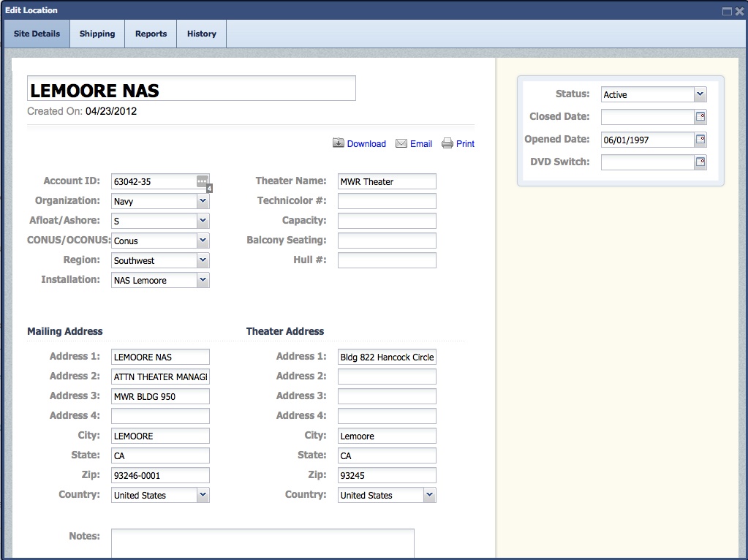Expand the Status dropdown
Viewport: 748px width, 560px height.
(x=700, y=94)
